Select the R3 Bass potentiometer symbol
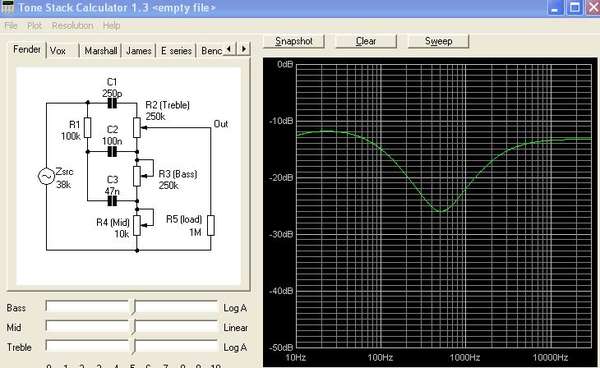This screenshot has width=600, height=368. click(137, 176)
